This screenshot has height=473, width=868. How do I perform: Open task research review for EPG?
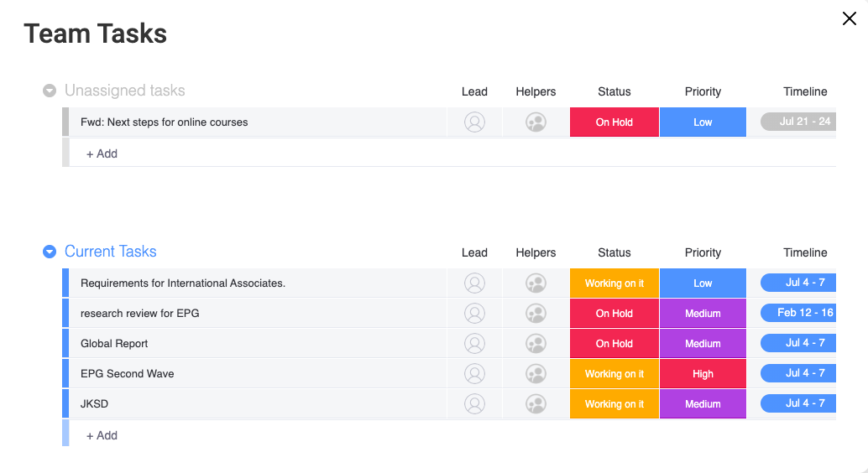pyautogui.click(x=139, y=313)
